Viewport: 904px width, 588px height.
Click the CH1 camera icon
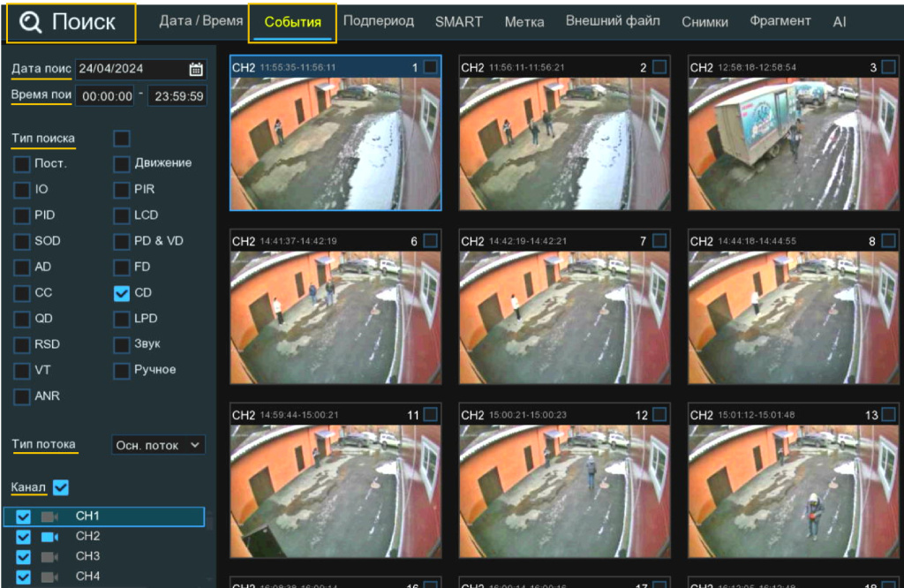tap(49, 516)
